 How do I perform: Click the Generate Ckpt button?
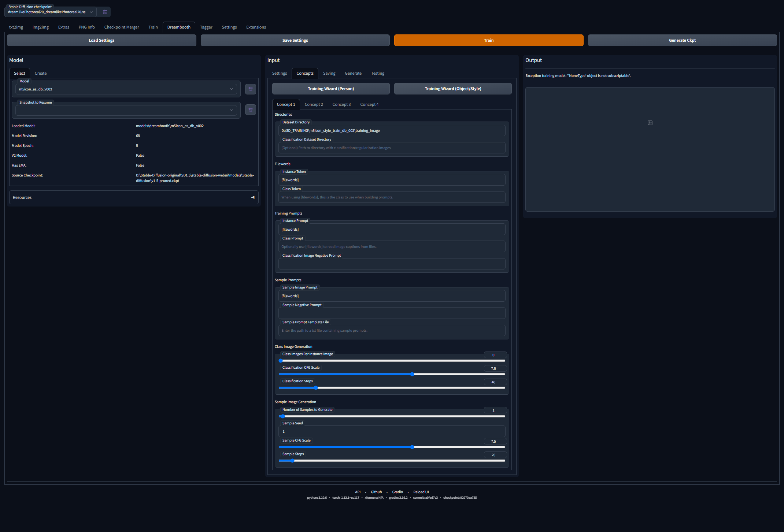pos(682,40)
